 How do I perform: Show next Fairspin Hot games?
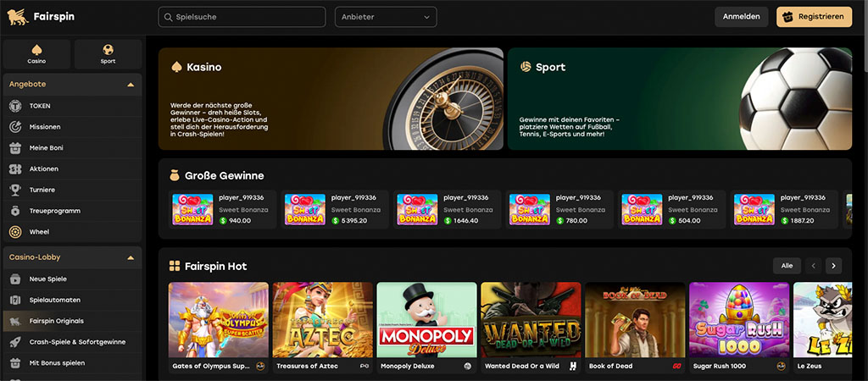pos(834,266)
